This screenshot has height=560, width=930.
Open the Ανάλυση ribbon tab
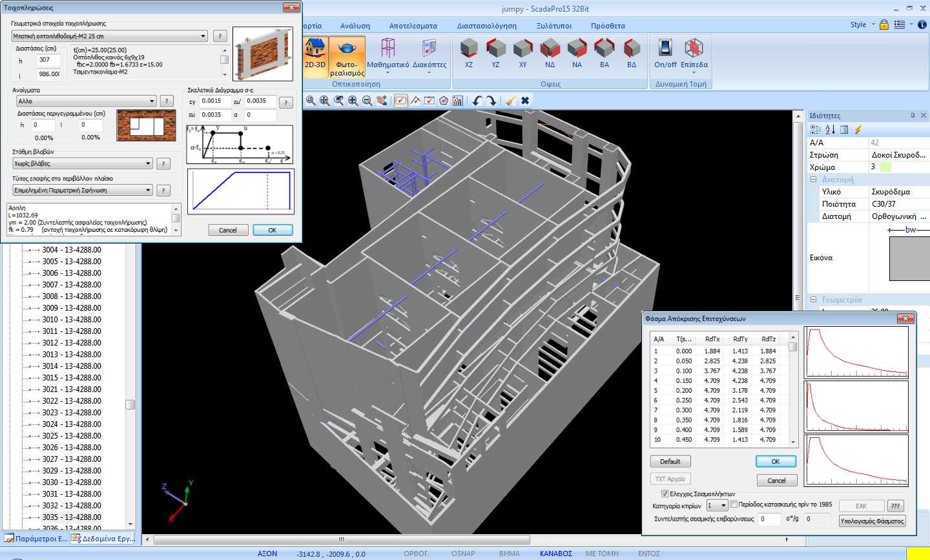click(x=355, y=26)
